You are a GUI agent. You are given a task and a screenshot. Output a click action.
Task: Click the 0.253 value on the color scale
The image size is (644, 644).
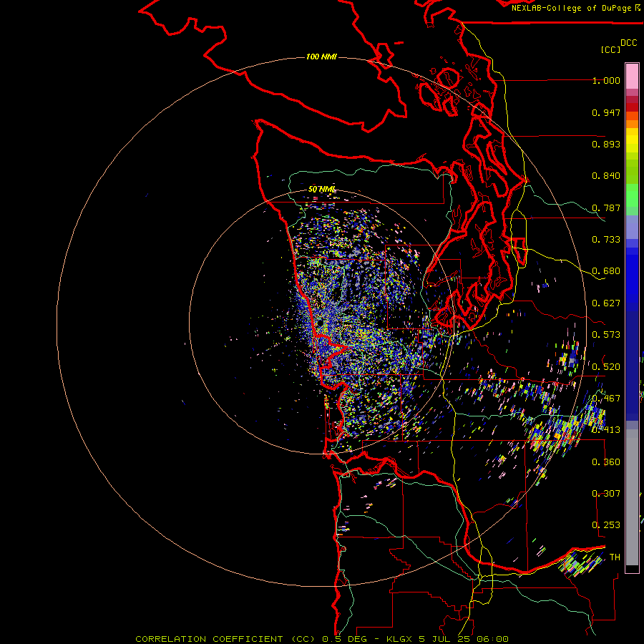(606, 525)
